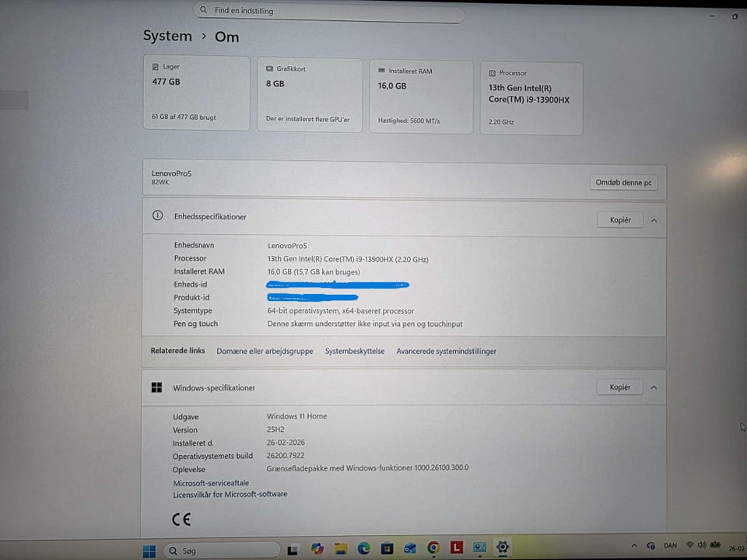Click the taskbar Søg search box
This screenshot has height=560, width=747.
[222, 551]
